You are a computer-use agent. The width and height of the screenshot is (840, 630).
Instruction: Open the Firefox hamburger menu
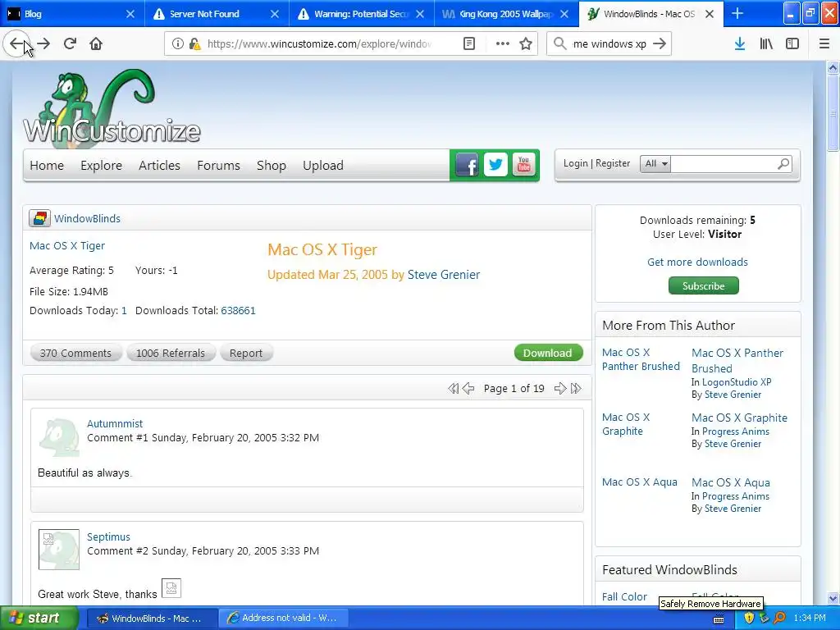pyautogui.click(x=824, y=43)
